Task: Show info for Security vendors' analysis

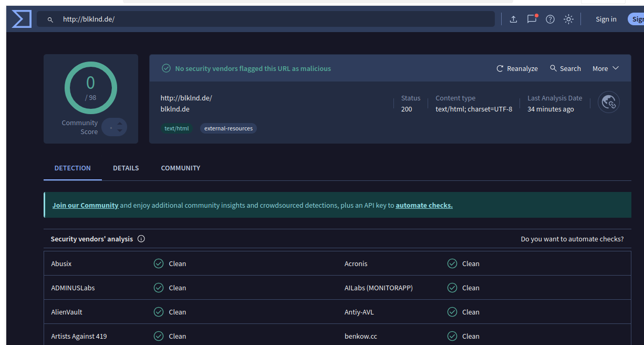Action: click(141, 239)
